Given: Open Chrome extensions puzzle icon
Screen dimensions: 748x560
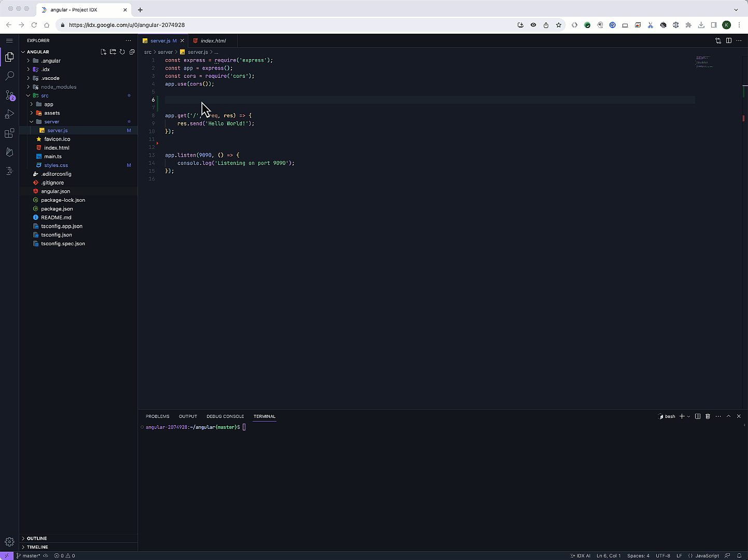Looking at the screenshot, I should (688, 25).
